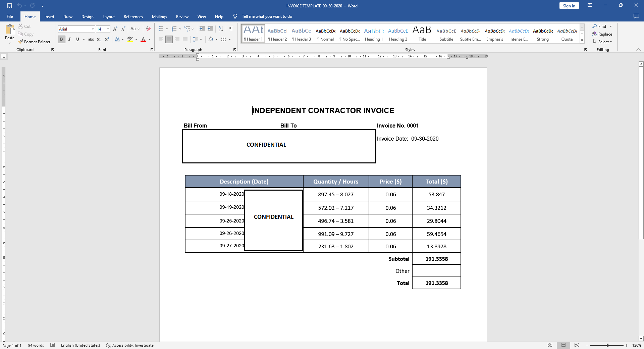Open the Paragraph dialog launcher

click(235, 50)
